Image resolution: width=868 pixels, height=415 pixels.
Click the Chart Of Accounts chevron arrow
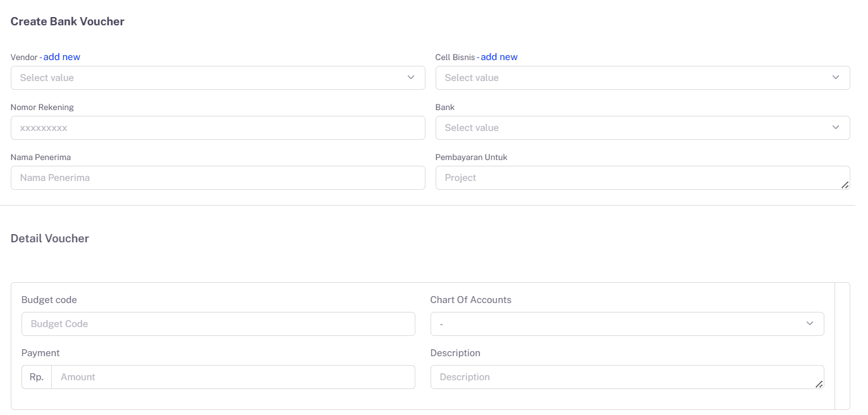[810, 323]
